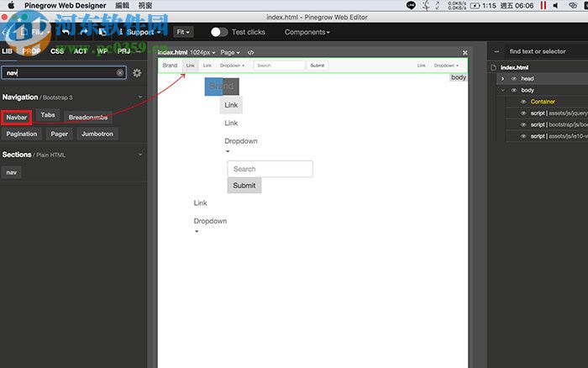The width and height of the screenshot is (588, 368).
Task: Open the Pinegrow Web Designer menu
Action: tap(65, 5)
